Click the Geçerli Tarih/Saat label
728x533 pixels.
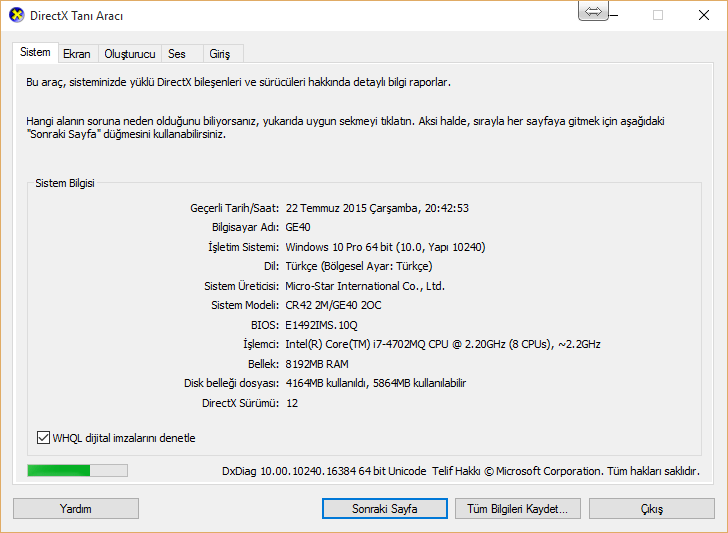tap(234, 208)
